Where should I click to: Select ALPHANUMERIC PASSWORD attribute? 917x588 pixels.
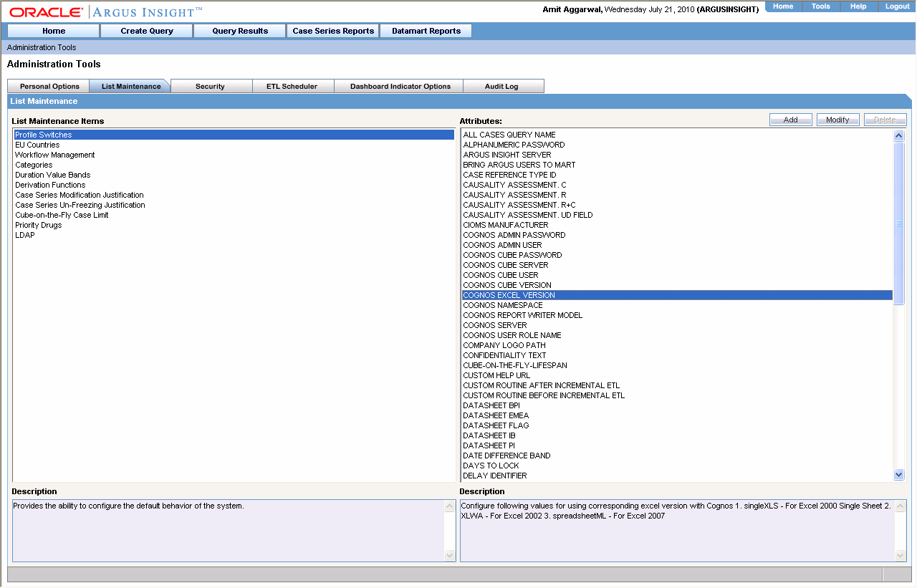[x=677, y=145]
